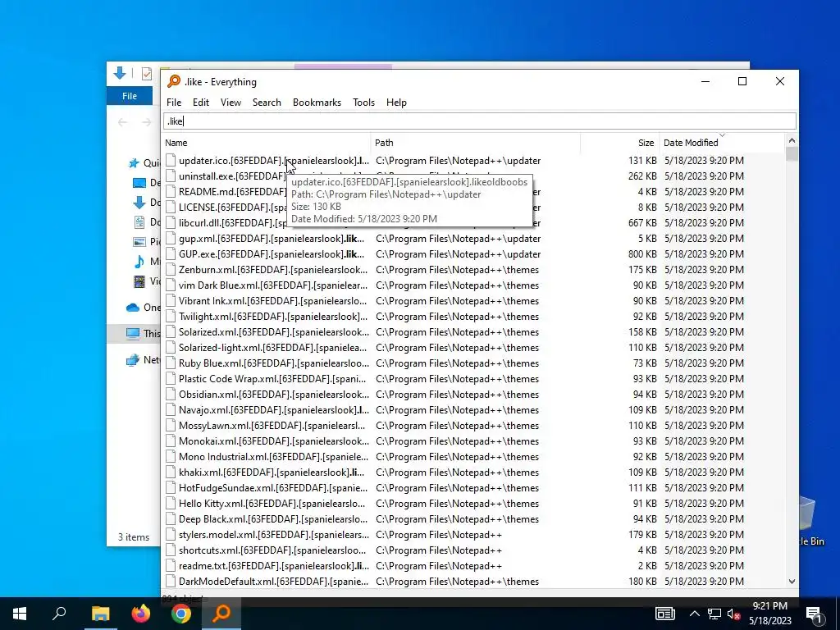Select Desktop icon in Explorer sidebar
840x630 pixels.
139,183
